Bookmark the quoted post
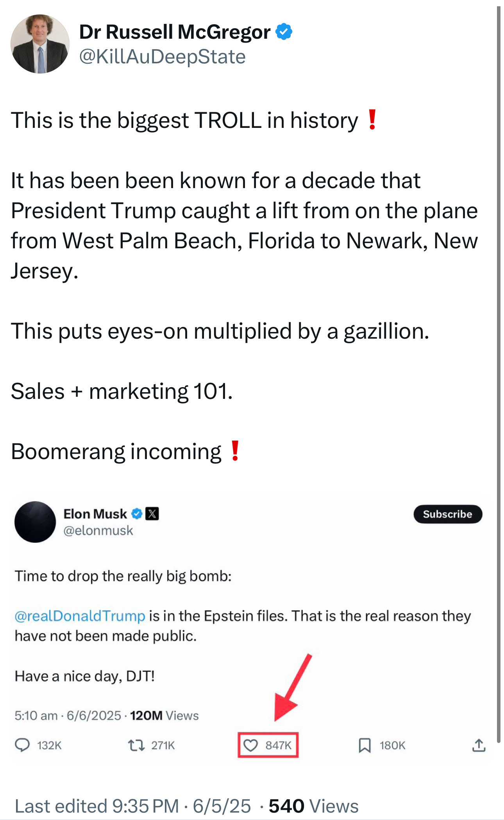 [x=365, y=745]
